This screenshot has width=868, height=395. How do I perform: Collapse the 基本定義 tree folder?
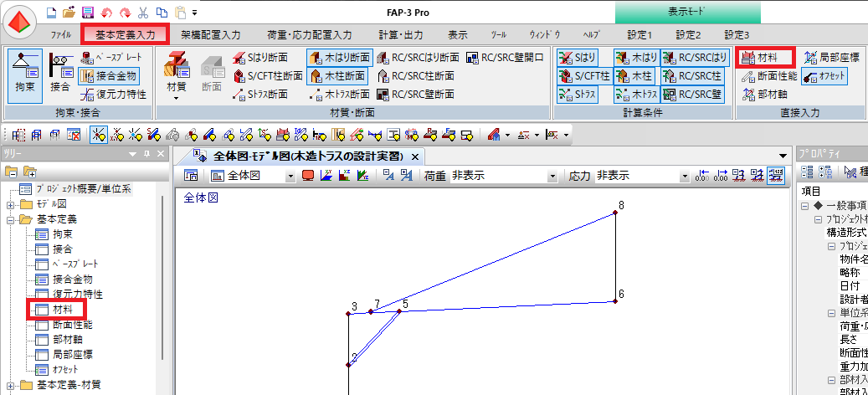(10, 219)
